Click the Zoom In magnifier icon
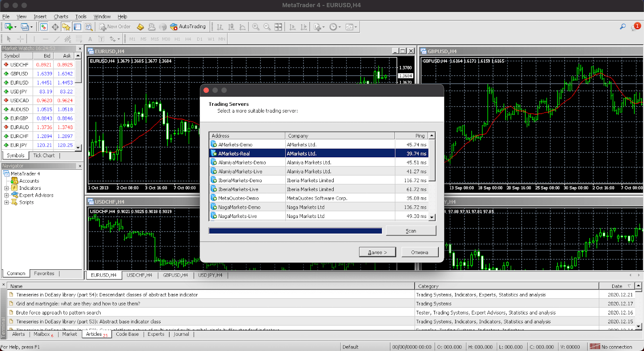This screenshot has height=351, width=644. (x=256, y=27)
